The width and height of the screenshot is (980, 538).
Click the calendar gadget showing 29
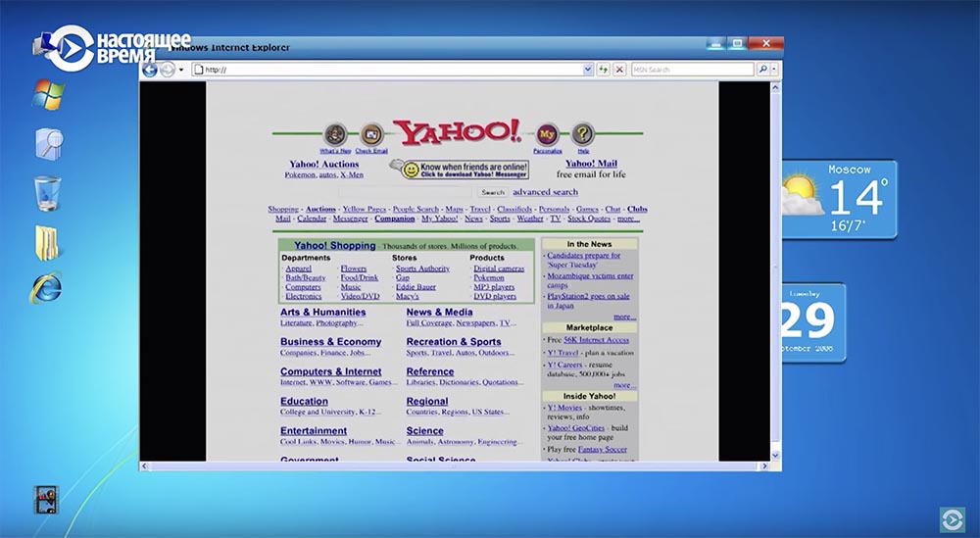coord(813,322)
